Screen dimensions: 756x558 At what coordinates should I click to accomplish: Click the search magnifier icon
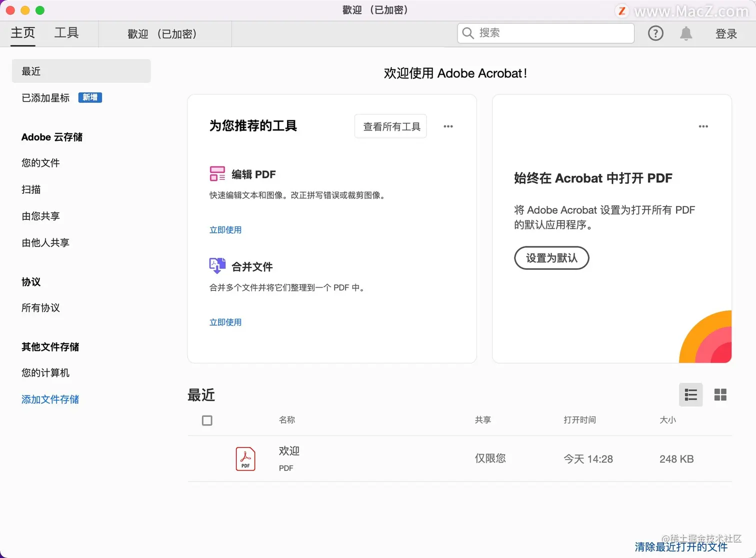tap(468, 33)
